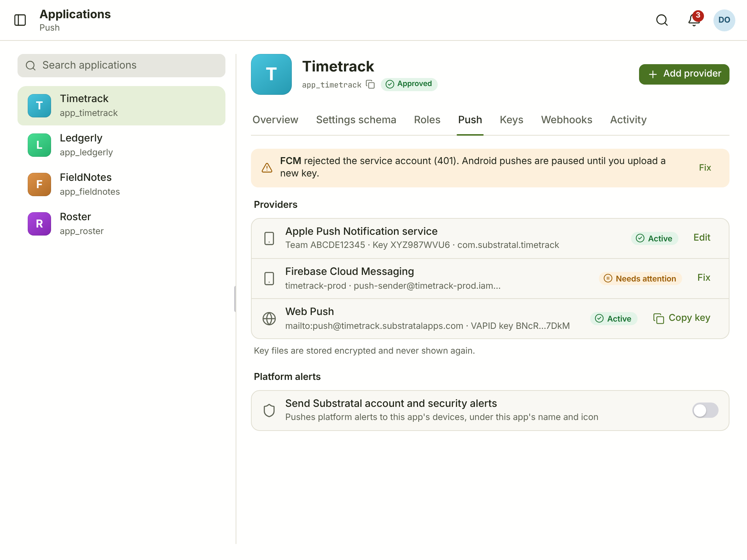Viewport: 747px width, 560px height.
Task: Click the Approved status badge
Action: [409, 84]
